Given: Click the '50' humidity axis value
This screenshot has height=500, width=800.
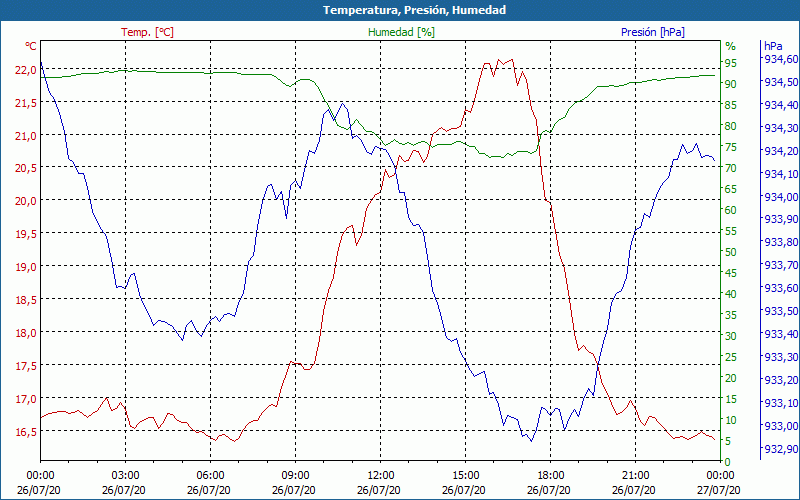Looking at the screenshot, I should point(731,252).
